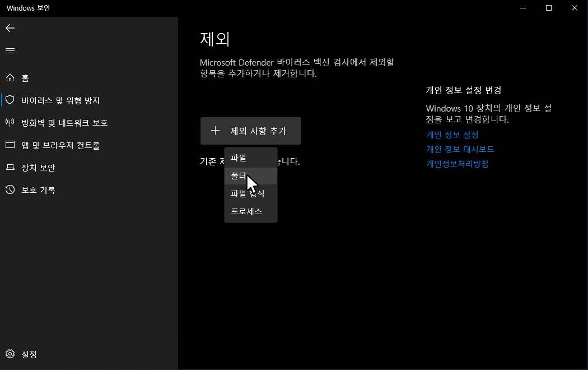This screenshot has width=588, height=370.
Task: Click the back arrow icon
Action: (10, 28)
